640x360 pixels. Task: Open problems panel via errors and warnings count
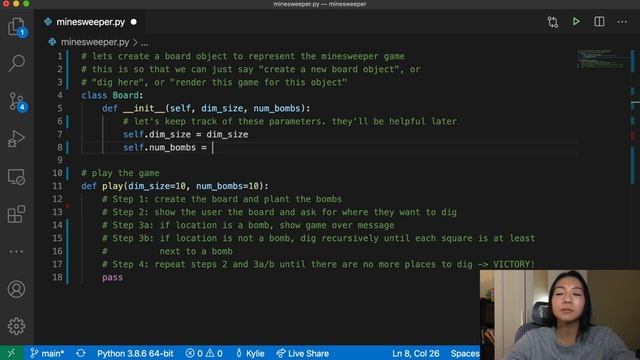tap(204, 353)
